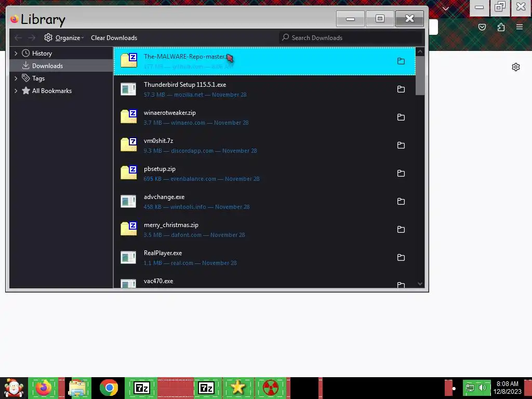Select the Thunderbird Setup 115.5.1.exe entry
Viewport: 532px width, 399px height.
[x=264, y=89]
